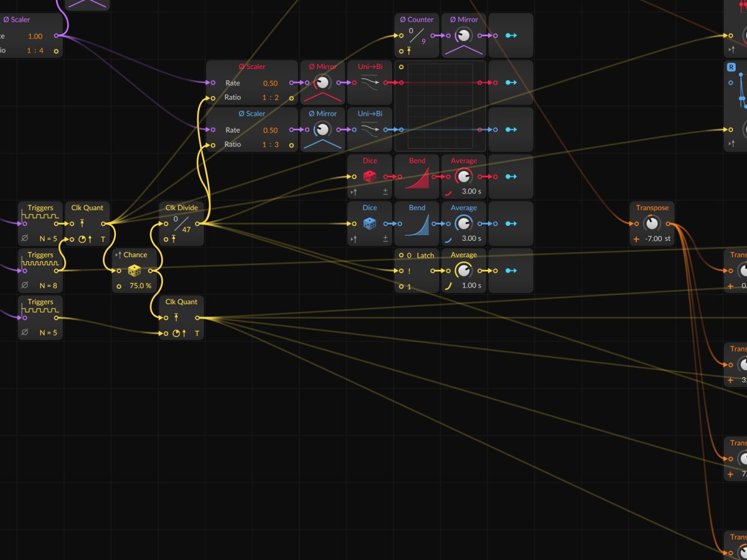747x560 pixels.
Task: Toggle the T switch on upper Clk Quant
Action: point(103,239)
